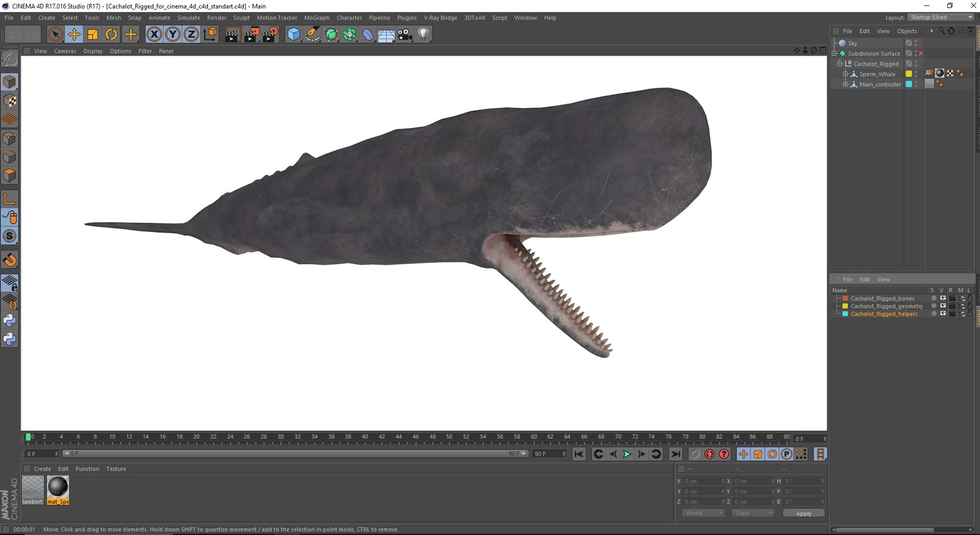
Task: Toggle Y axis lock
Action: (173, 35)
